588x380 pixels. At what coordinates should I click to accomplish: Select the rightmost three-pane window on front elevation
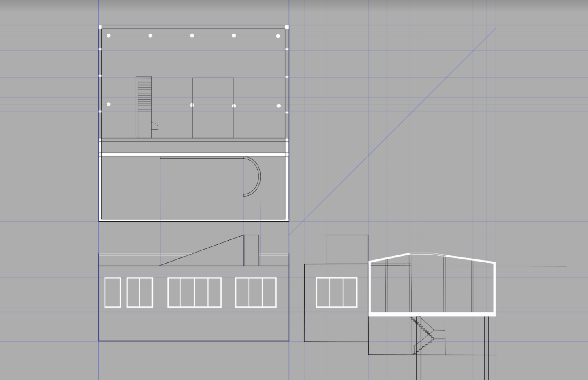pos(256,292)
